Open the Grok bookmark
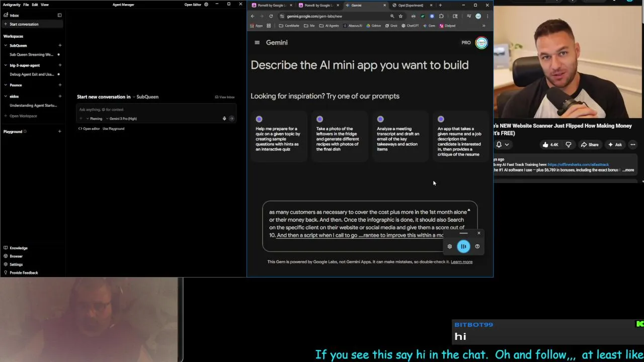 tap(391, 26)
